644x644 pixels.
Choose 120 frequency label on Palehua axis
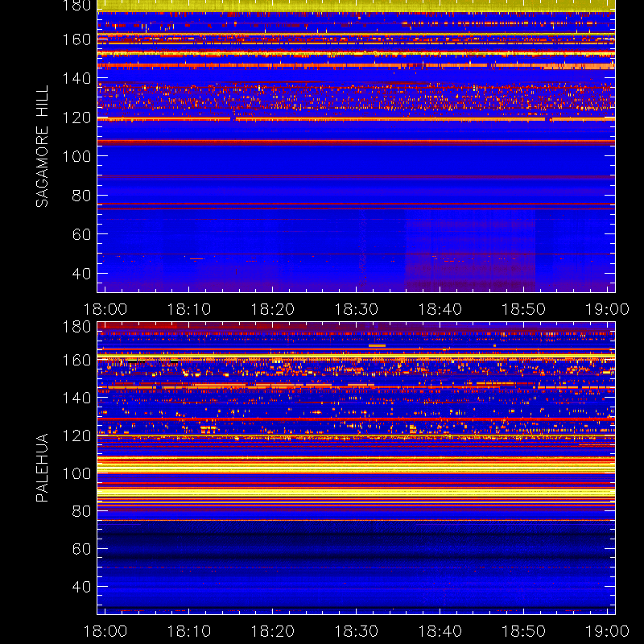tap(76, 436)
